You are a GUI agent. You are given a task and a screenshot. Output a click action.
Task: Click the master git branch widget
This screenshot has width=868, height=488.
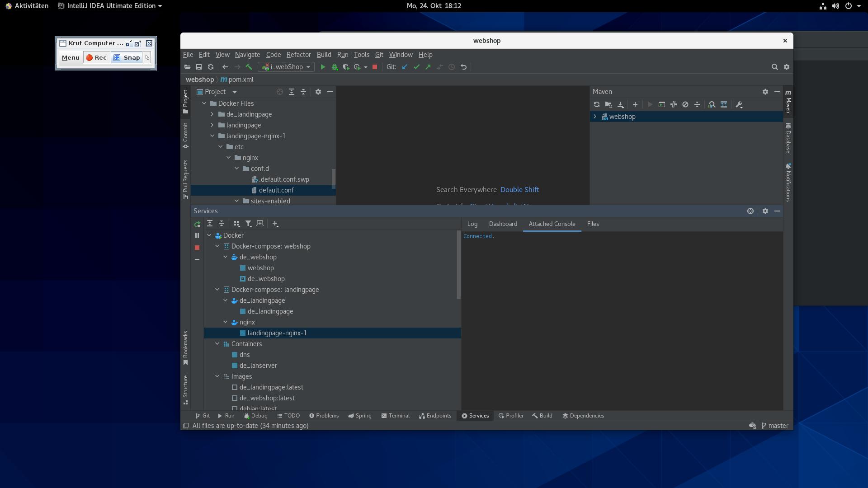775,426
